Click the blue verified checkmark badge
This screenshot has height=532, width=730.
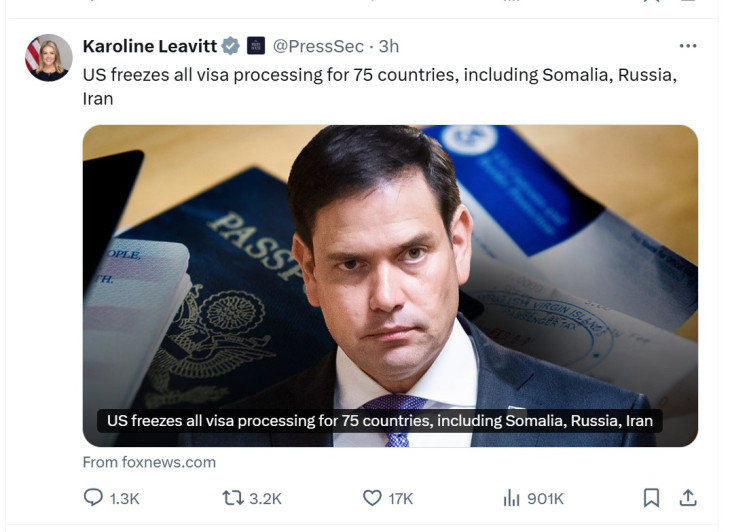click(231, 46)
